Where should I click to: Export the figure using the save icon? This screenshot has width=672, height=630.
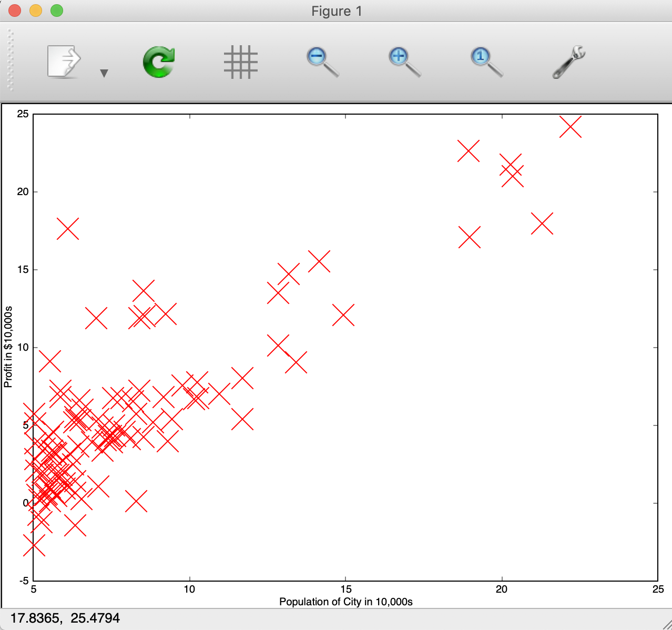(x=63, y=60)
